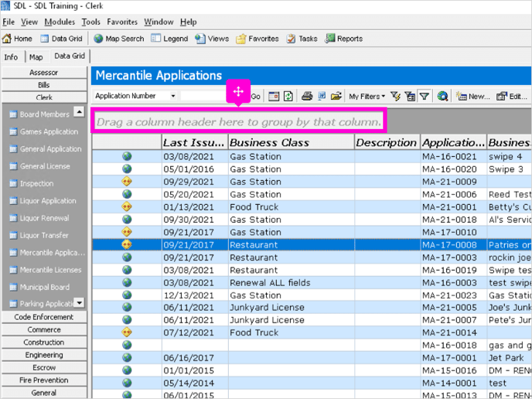Click the calendar grid icon next to Go

pyautogui.click(x=274, y=97)
